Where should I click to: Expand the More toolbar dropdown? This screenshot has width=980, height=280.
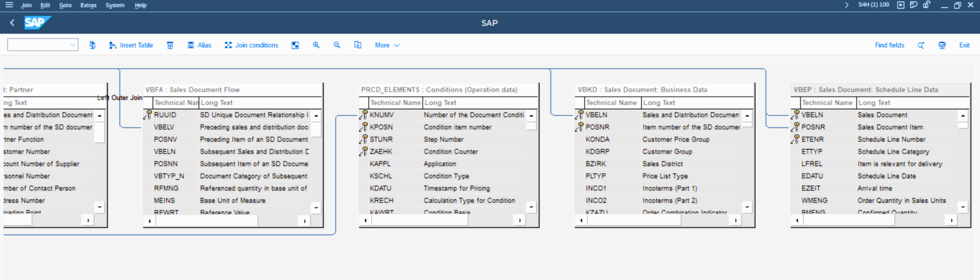387,45
